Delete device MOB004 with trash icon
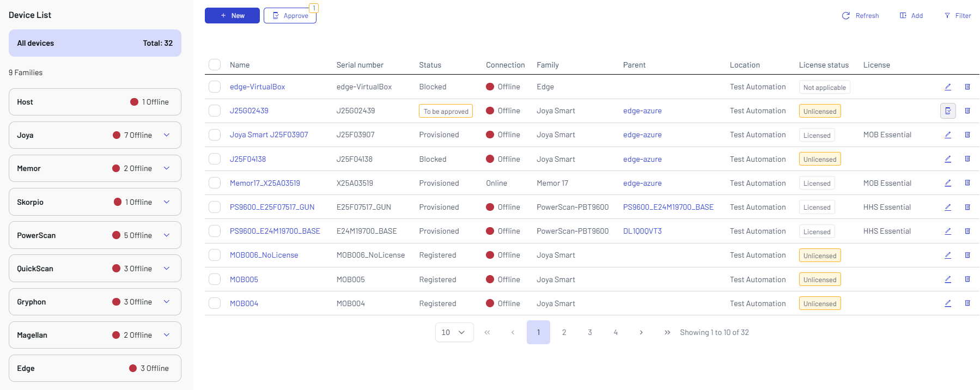The width and height of the screenshot is (980, 390). pos(967,303)
